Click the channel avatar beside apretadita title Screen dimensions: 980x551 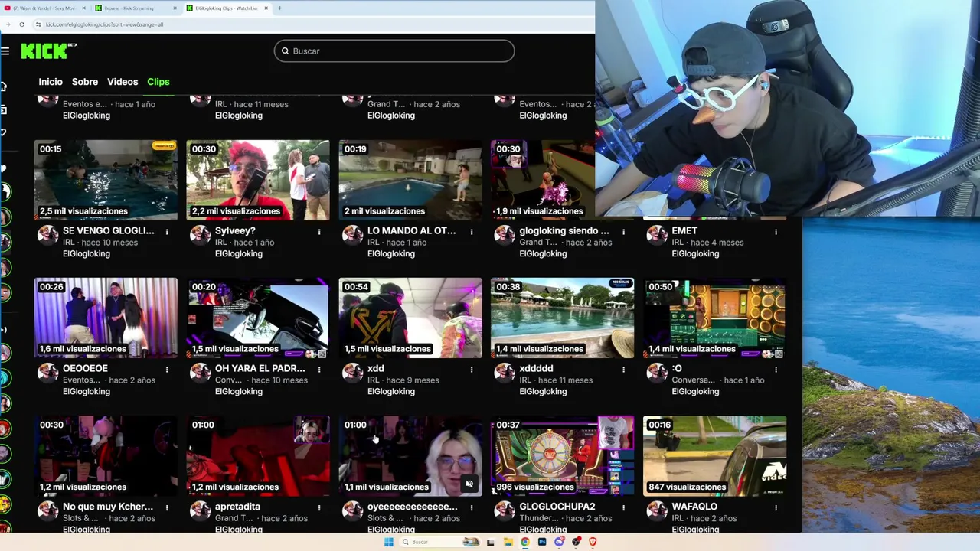(x=200, y=510)
